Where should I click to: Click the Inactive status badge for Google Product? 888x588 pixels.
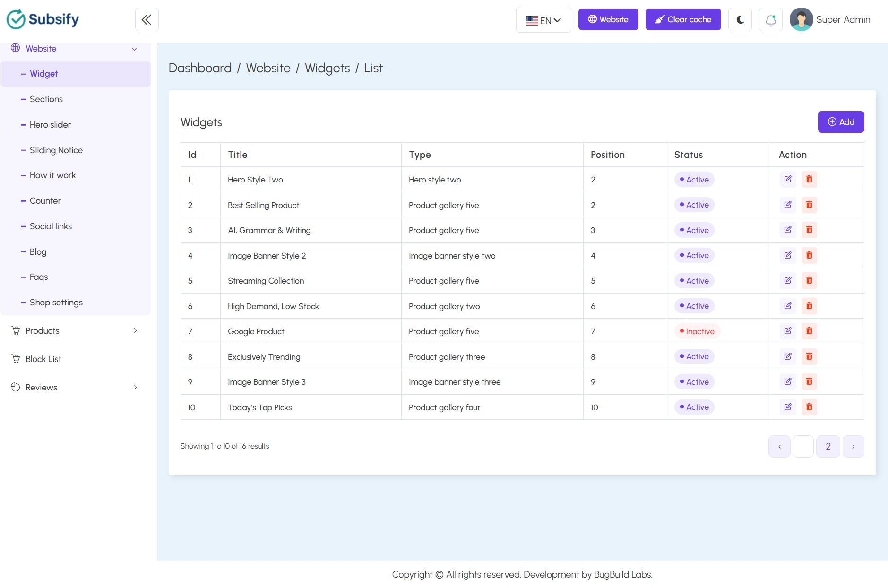697,331
